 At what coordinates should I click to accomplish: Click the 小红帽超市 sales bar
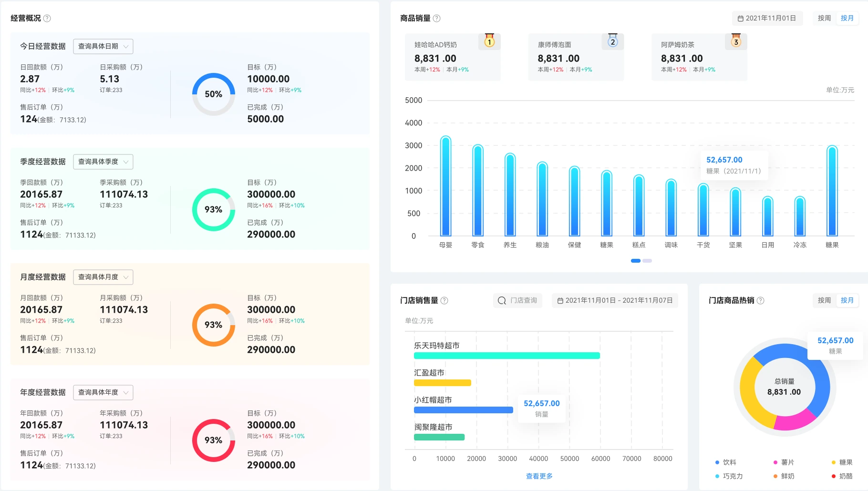[464, 410]
